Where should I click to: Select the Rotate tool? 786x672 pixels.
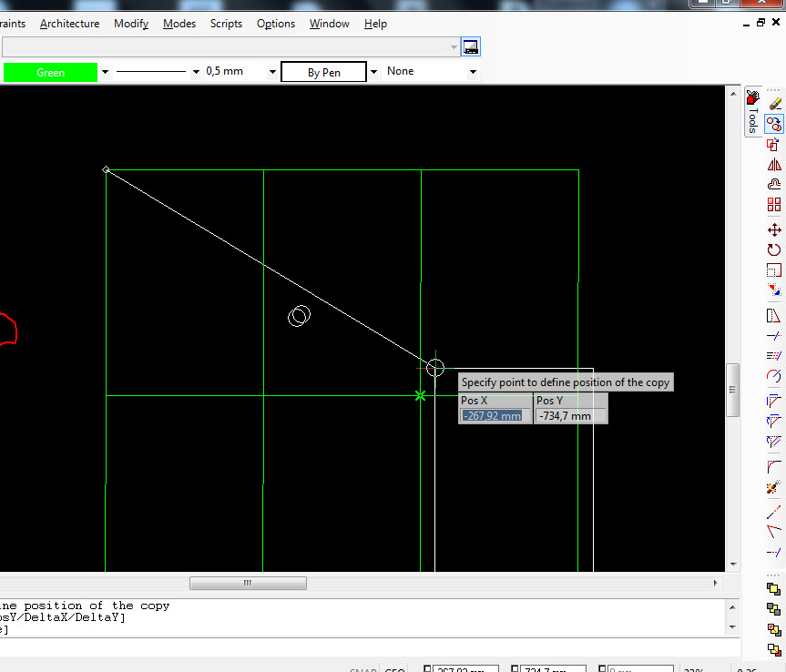pyautogui.click(x=774, y=249)
